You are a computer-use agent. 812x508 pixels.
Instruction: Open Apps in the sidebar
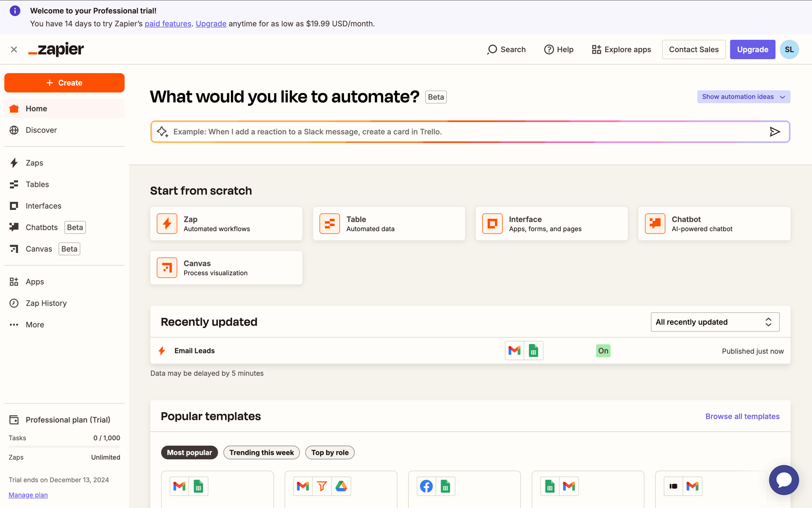pos(64,282)
